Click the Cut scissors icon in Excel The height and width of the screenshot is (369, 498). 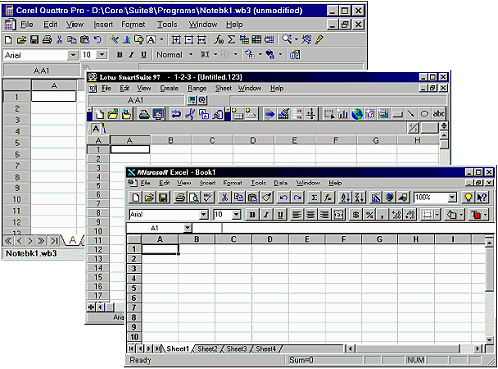coord(225,198)
